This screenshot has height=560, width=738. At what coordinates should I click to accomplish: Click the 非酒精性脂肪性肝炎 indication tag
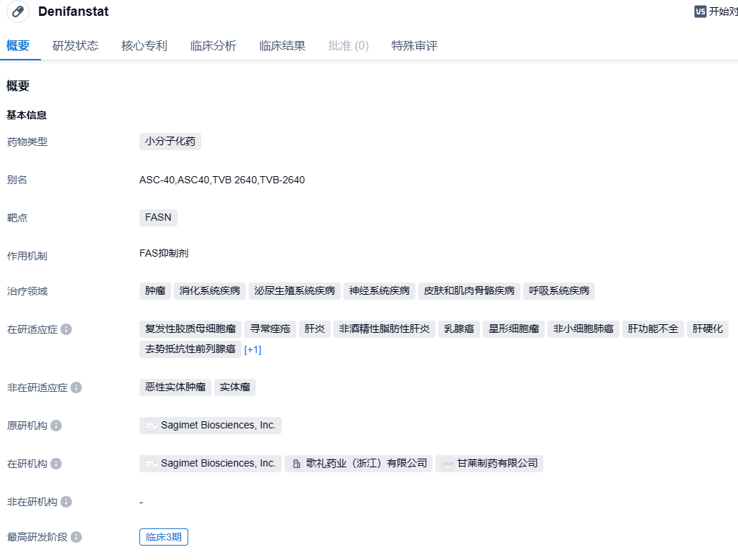pyautogui.click(x=384, y=329)
